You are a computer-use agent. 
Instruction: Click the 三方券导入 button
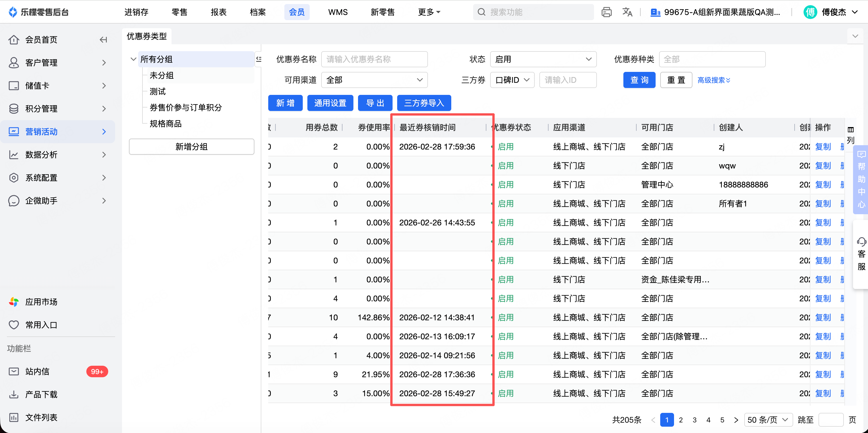tap(424, 103)
